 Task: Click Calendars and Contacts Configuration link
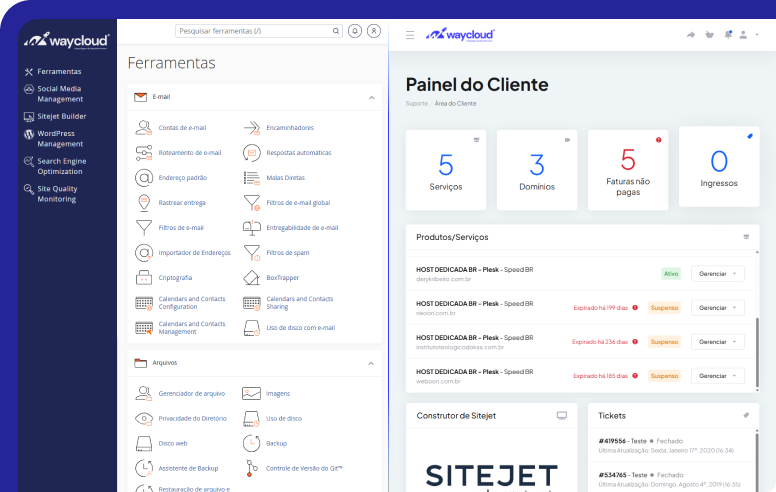click(x=192, y=303)
